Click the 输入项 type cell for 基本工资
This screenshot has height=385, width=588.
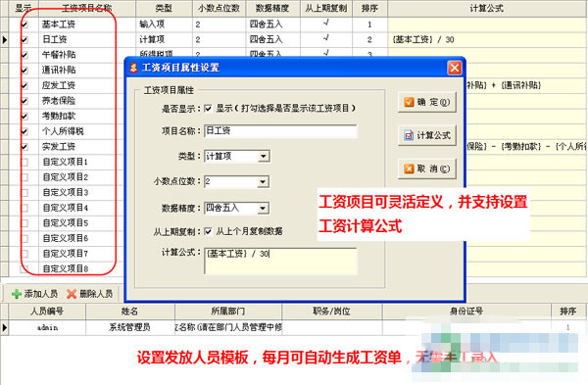coord(164,24)
